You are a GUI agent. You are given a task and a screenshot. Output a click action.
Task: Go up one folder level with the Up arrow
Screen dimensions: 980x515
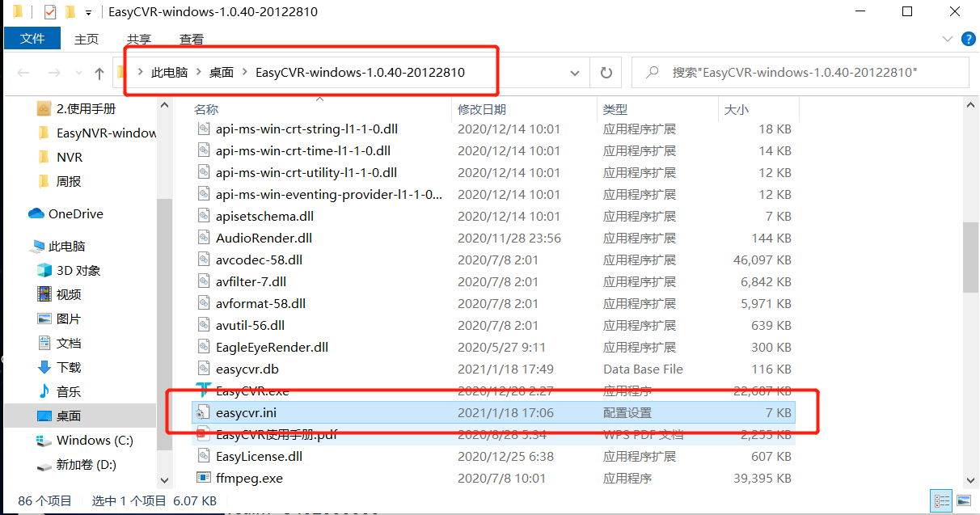pos(99,73)
